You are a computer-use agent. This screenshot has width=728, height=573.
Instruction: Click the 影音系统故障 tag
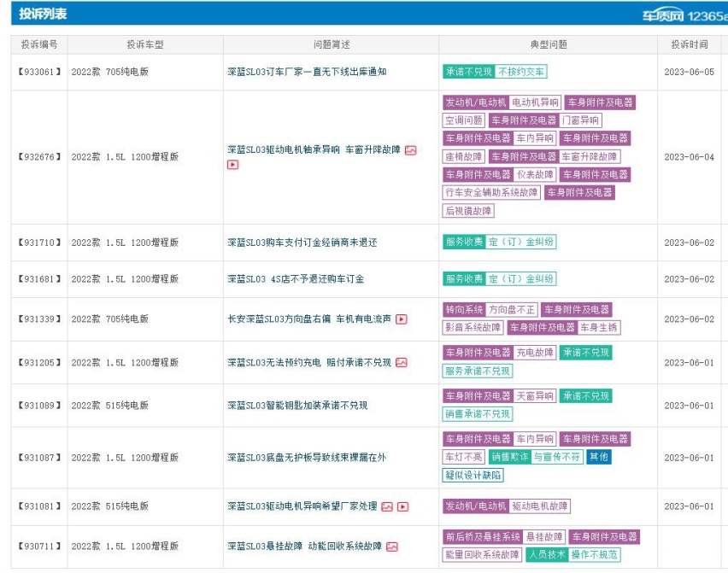[473, 328]
